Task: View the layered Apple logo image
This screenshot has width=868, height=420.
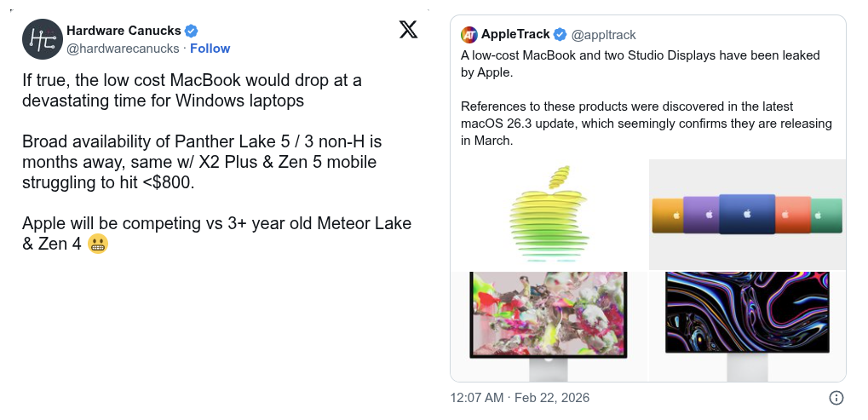Action: (x=549, y=214)
